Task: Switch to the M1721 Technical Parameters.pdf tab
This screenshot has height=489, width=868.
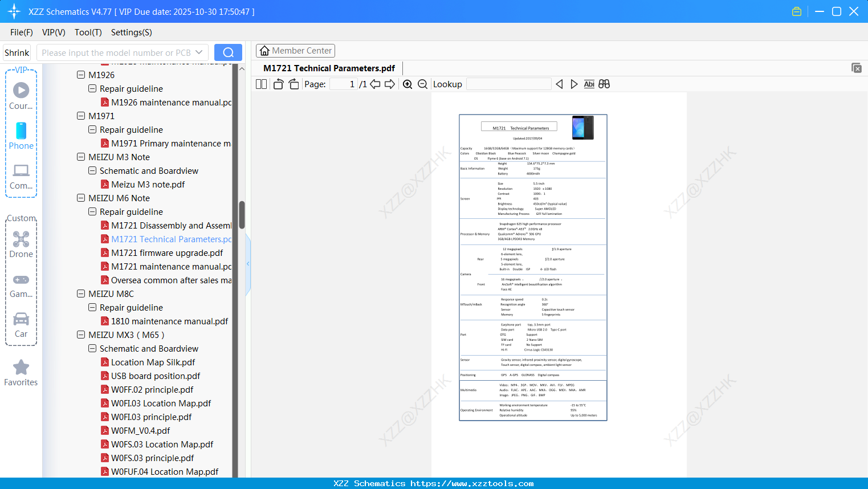Action: pyautogui.click(x=329, y=68)
